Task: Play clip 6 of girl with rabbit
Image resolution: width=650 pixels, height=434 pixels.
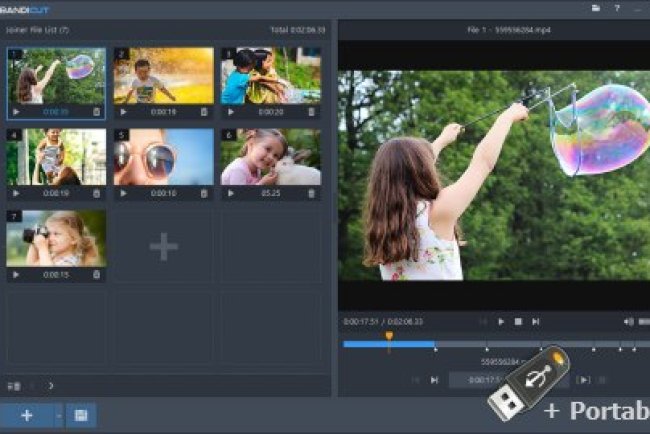Action: pyautogui.click(x=231, y=193)
